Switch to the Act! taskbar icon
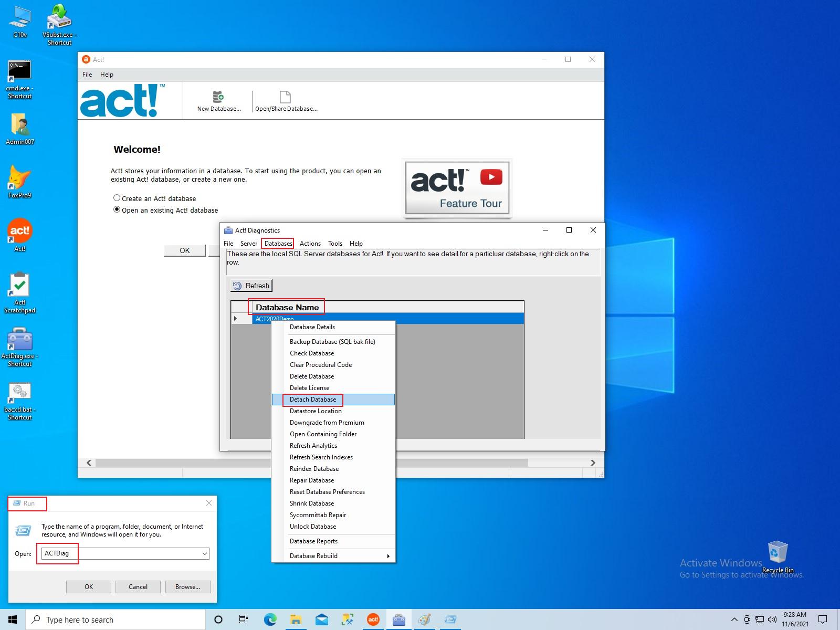 point(373,619)
